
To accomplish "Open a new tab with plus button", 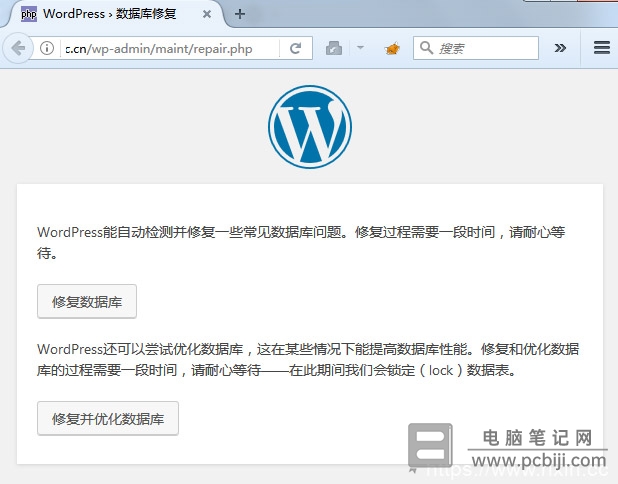I will (240, 15).
